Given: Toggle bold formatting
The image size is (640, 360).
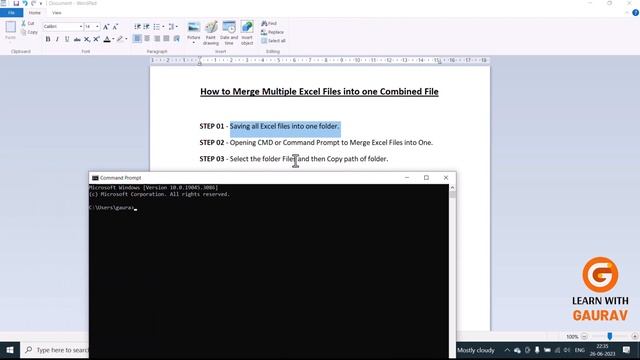Looking at the screenshot, I should click(x=48, y=39).
